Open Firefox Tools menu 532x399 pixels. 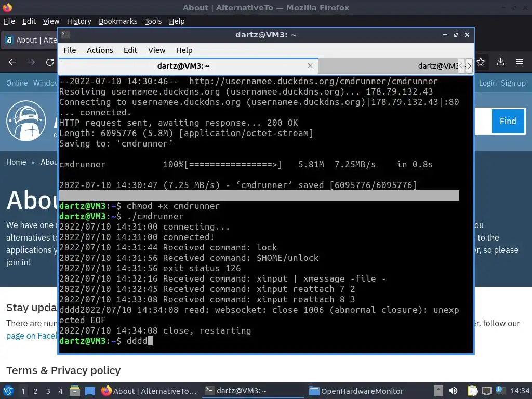pyautogui.click(x=153, y=21)
